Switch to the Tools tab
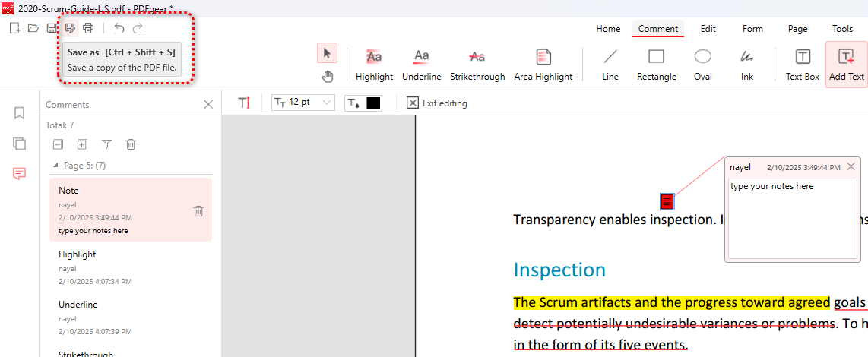The height and width of the screenshot is (357, 868). coord(842,29)
